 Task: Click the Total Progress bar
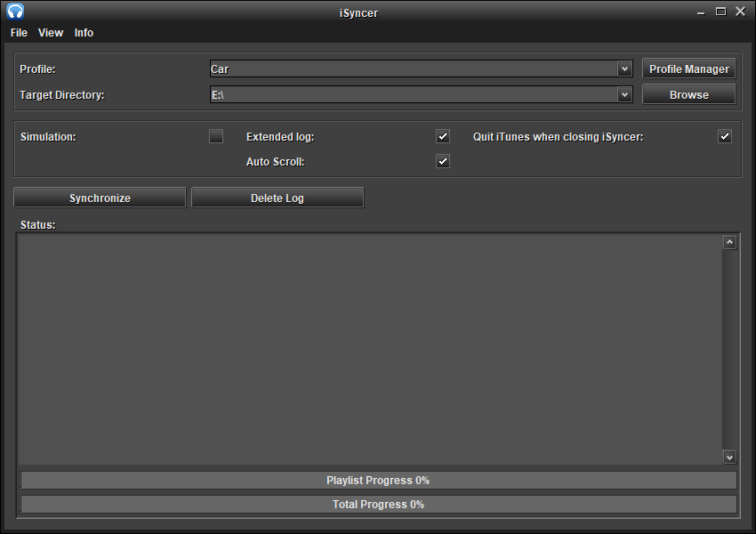click(x=378, y=505)
